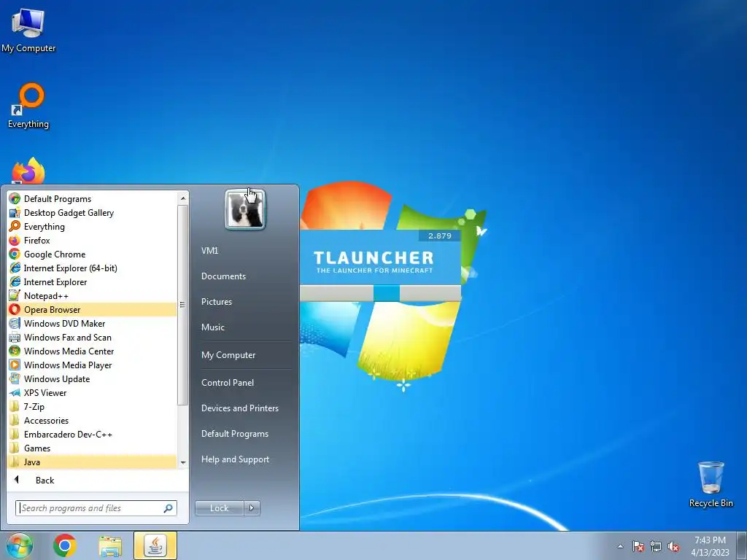Open the Music library
747x560 pixels.
[213, 327]
